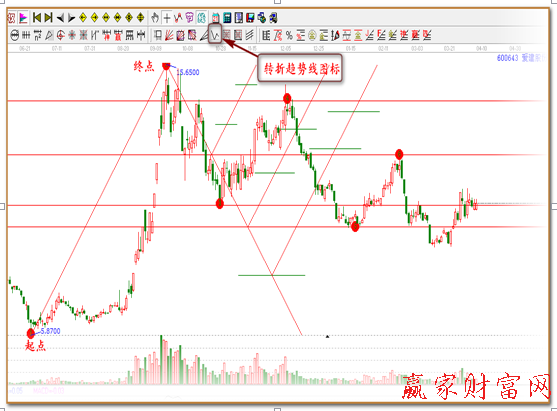The width and height of the screenshot is (557, 411).
Task: Click the calendar icon in the toolbar
Action: click(x=215, y=17)
